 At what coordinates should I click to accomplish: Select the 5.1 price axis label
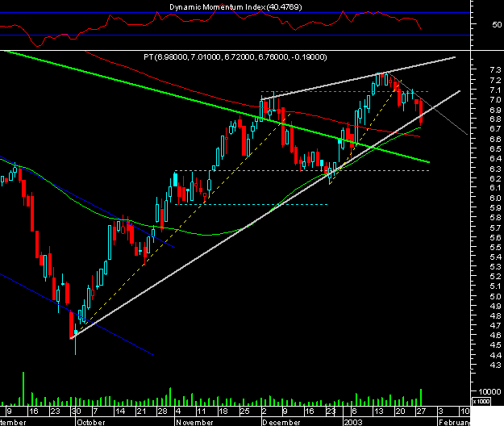coord(495,286)
